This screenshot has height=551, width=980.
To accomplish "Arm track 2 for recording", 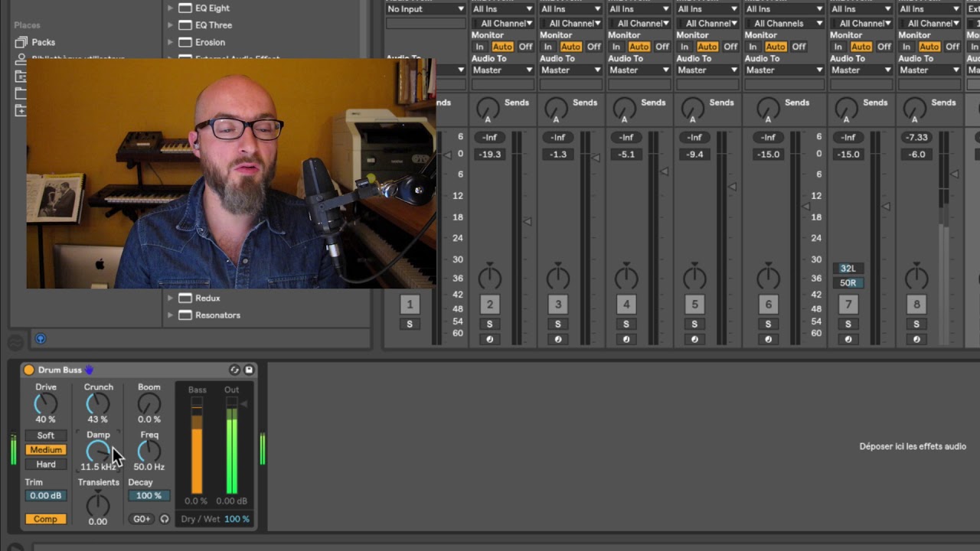I will click(490, 339).
